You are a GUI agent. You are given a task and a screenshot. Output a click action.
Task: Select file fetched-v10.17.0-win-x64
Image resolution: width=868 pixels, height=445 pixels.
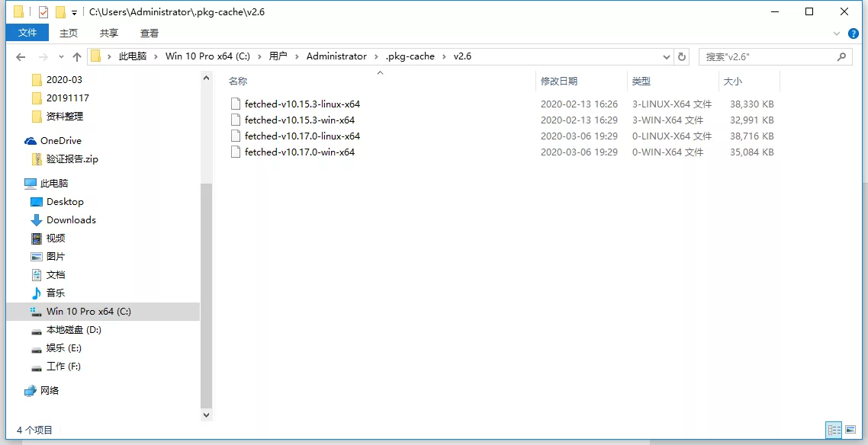pos(300,152)
